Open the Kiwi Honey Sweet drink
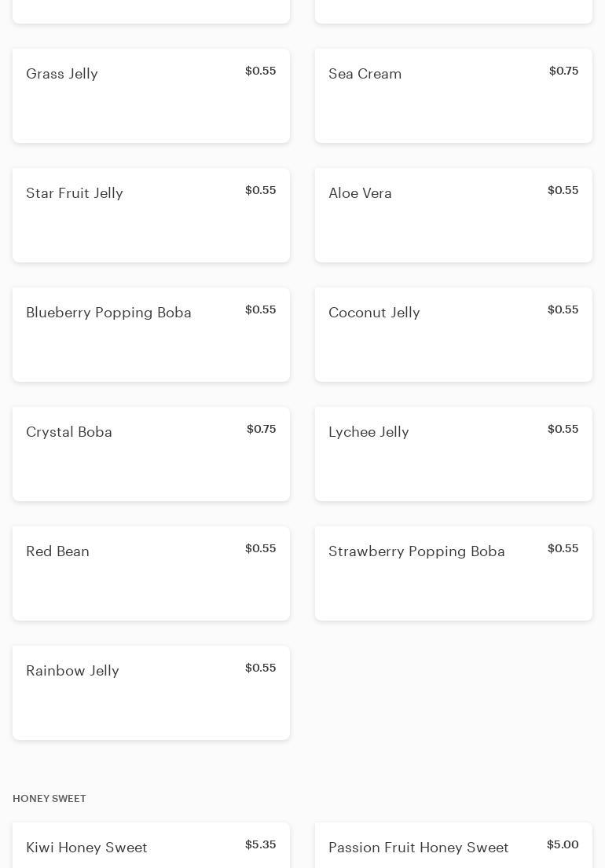 [x=86, y=848]
